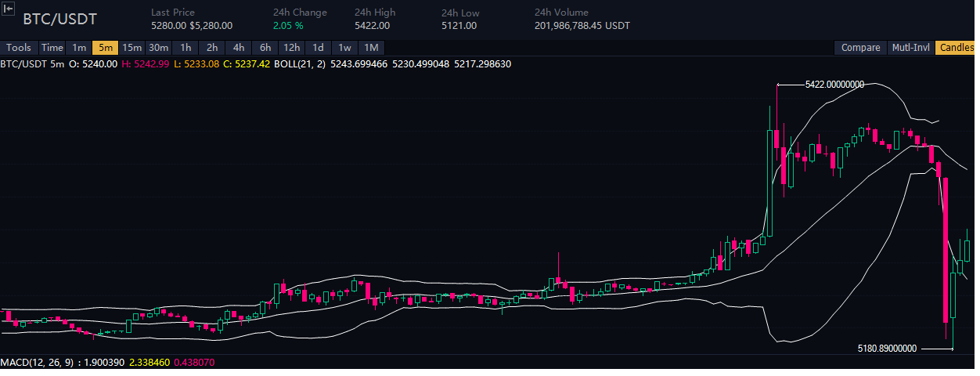This screenshot has width=980, height=376.
Task: Pick the 2h interval button
Action: [212, 48]
